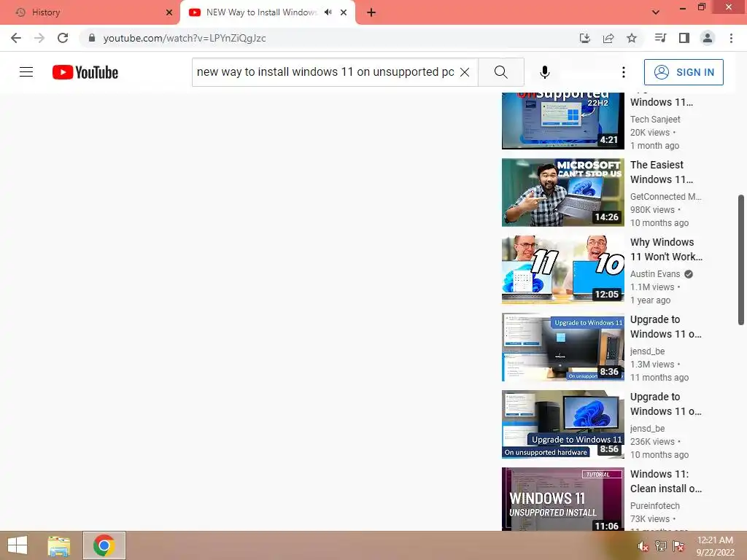Click the muted volume tray icon
The height and width of the screenshot is (560, 747).
pyautogui.click(x=643, y=546)
